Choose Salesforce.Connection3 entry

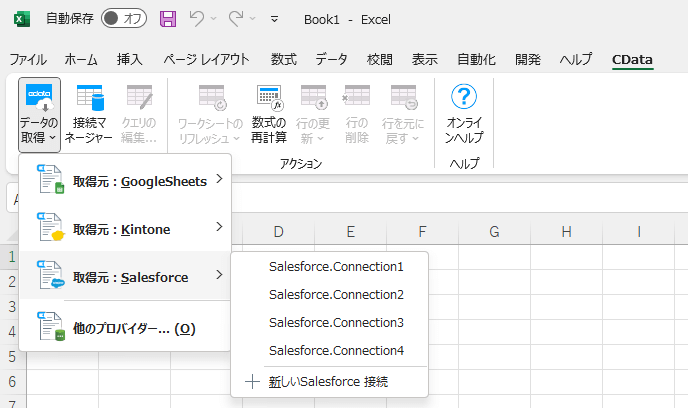(336, 323)
